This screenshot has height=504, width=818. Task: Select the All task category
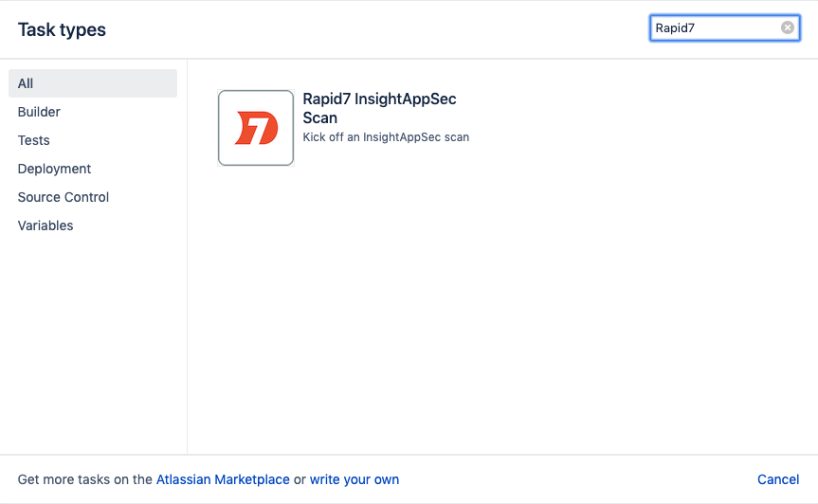coord(93,83)
